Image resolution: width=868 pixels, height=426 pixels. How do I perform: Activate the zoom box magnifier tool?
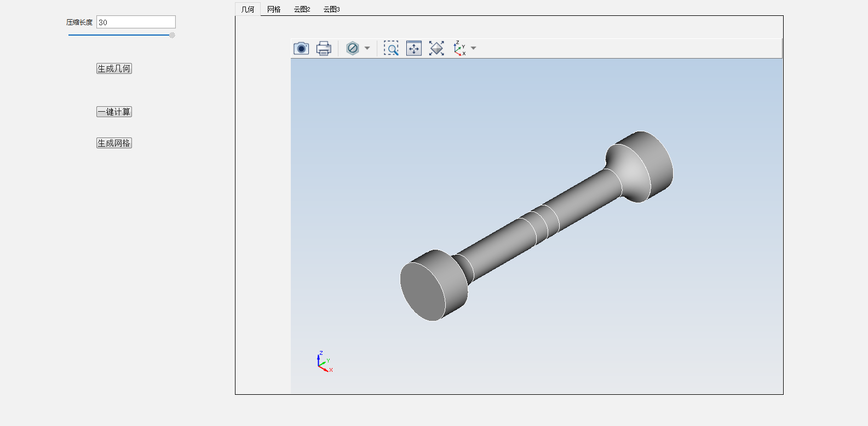pos(391,48)
